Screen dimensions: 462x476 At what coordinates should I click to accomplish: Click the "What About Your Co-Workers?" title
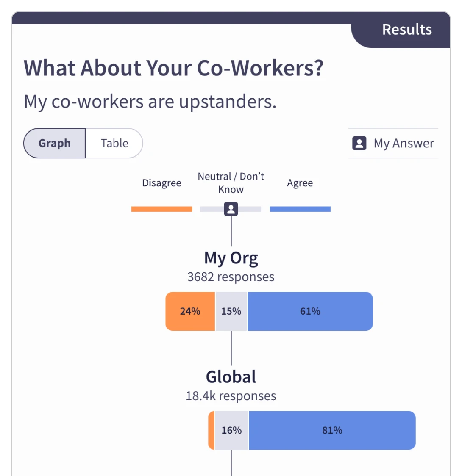(173, 68)
